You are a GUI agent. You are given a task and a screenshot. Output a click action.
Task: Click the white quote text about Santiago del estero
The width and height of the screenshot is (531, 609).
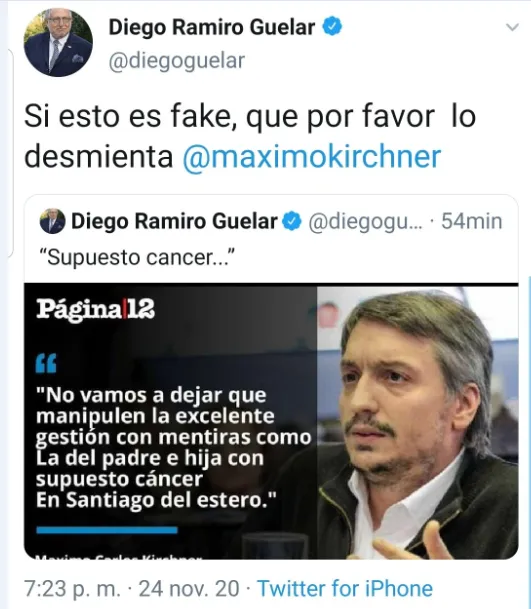pyautogui.click(x=174, y=447)
